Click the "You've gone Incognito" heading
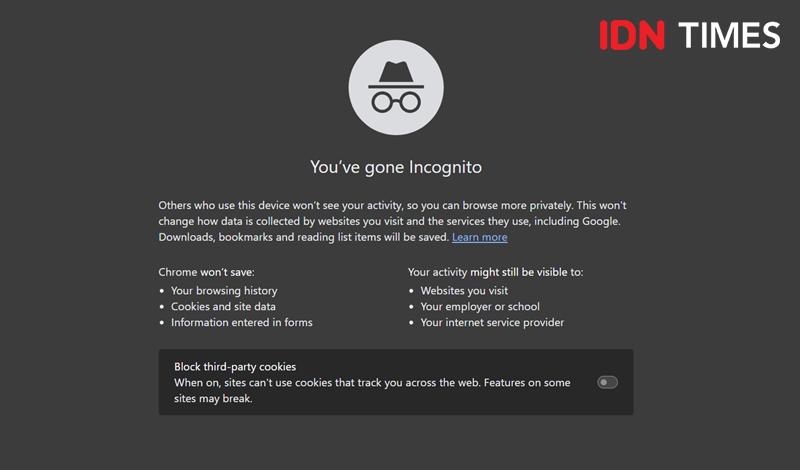 pyautogui.click(x=396, y=167)
